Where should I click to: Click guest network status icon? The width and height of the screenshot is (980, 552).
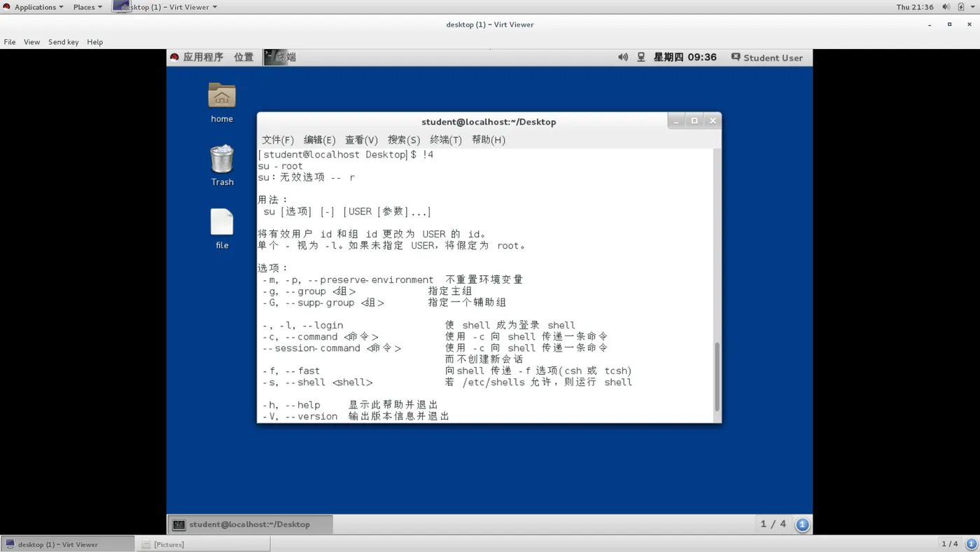pyautogui.click(x=640, y=57)
